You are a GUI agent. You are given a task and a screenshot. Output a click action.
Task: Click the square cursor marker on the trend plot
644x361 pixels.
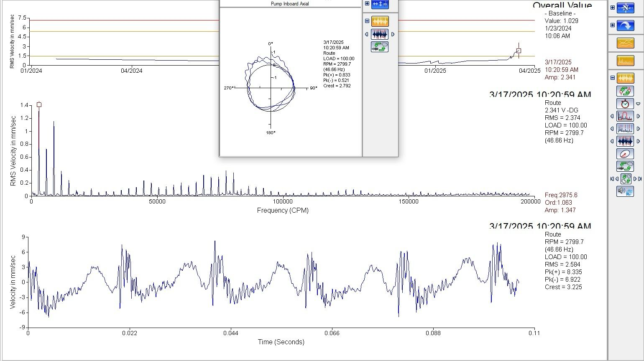click(519, 51)
